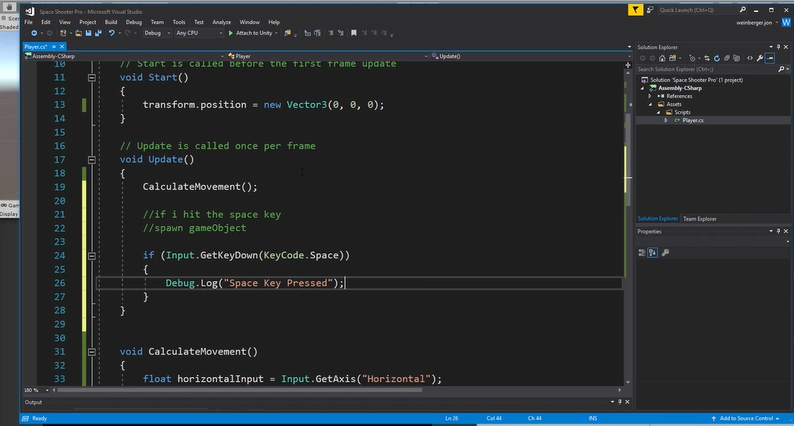The height and width of the screenshot is (426, 794).
Task: Expand the Player.cs tree node
Action: [x=666, y=121]
